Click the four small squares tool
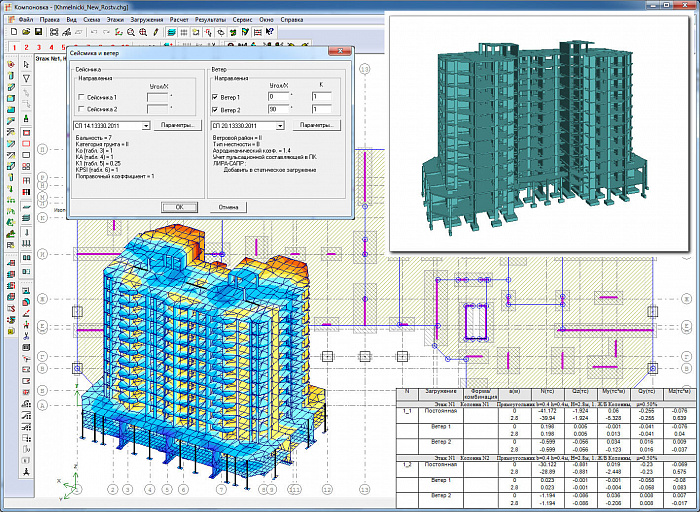The width and height of the screenshot is (700, 512). click(26, 167)
